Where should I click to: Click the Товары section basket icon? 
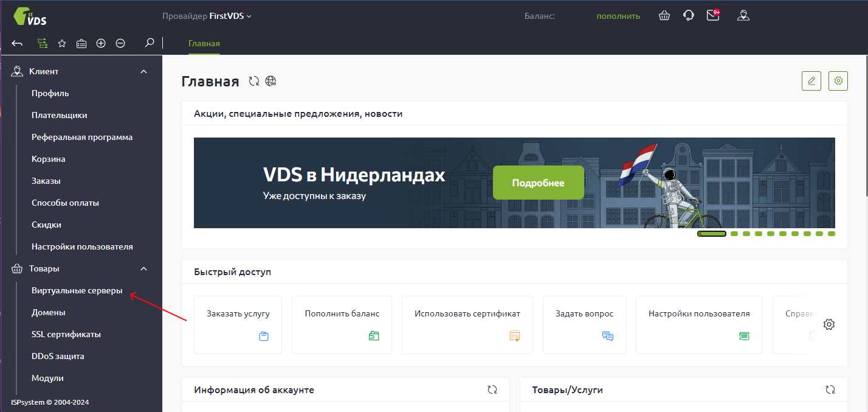pos(17,268)
